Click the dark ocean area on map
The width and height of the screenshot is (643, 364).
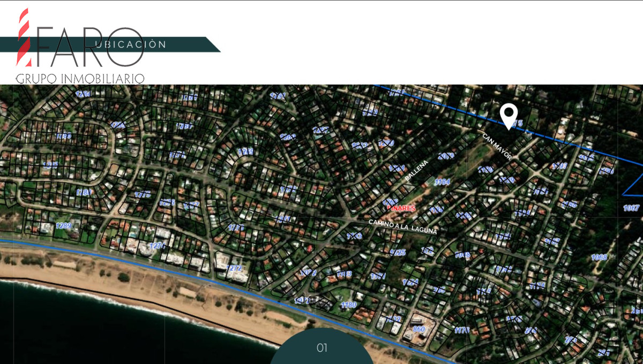click(107, 332)
